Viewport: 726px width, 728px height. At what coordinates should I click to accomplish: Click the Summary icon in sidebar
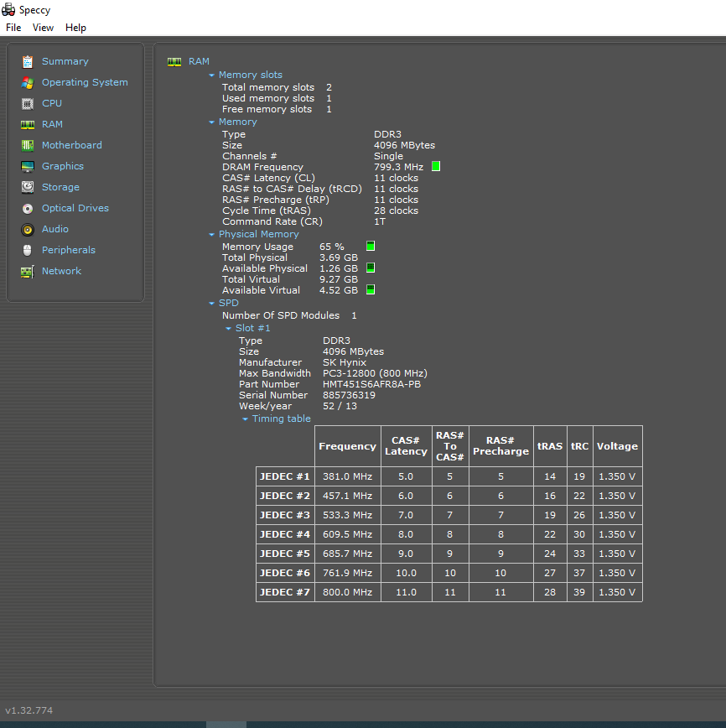(28, 61)
